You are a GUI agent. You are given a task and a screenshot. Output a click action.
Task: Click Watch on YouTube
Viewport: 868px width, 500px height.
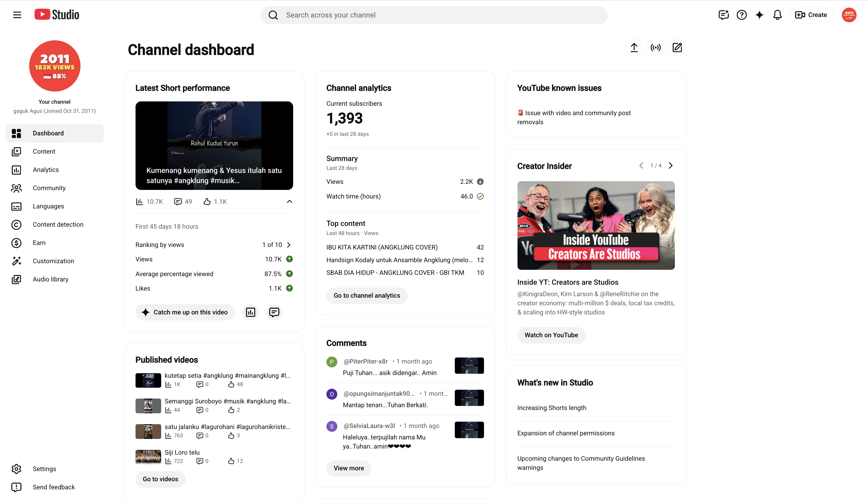pos(551,335)
